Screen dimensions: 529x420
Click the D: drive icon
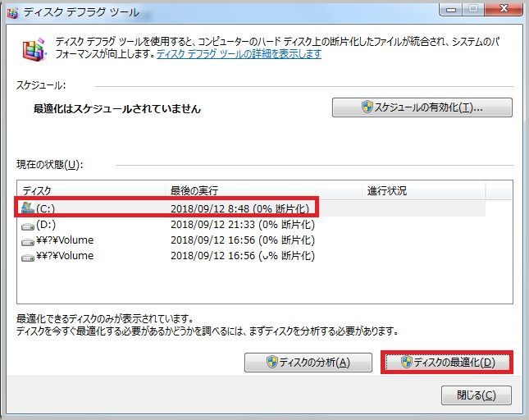click(28, 226)
